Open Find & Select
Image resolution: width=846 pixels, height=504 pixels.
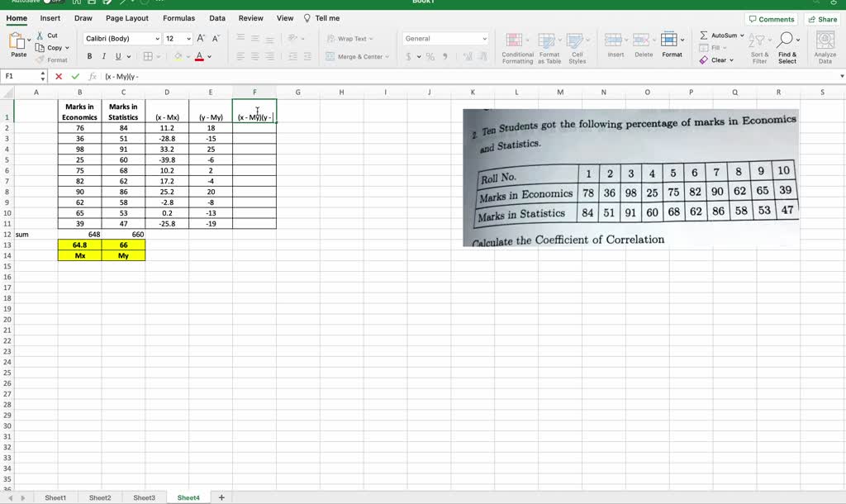[x=785, y=45]
